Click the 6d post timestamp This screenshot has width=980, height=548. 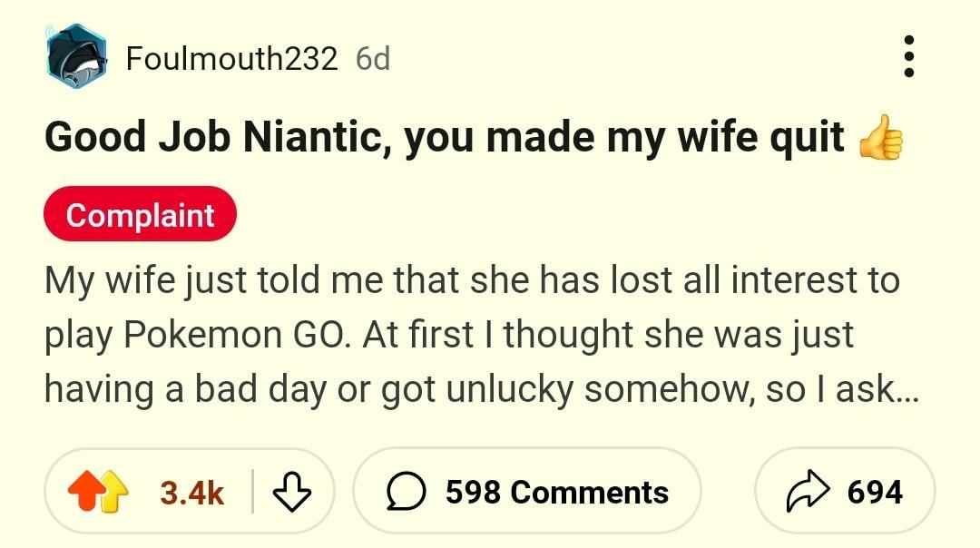[x=373, y=58]
